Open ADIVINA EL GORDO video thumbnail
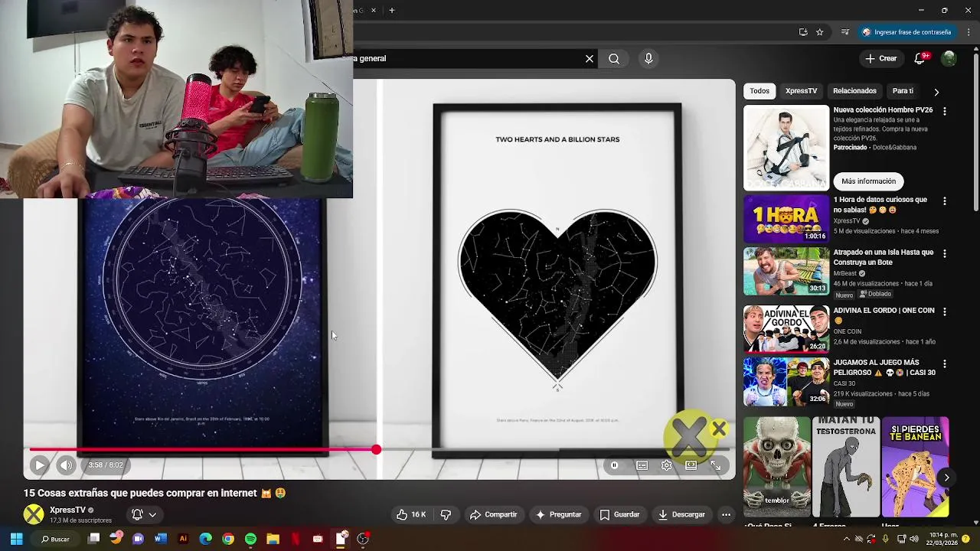980x551 pixels. [786, 329]
